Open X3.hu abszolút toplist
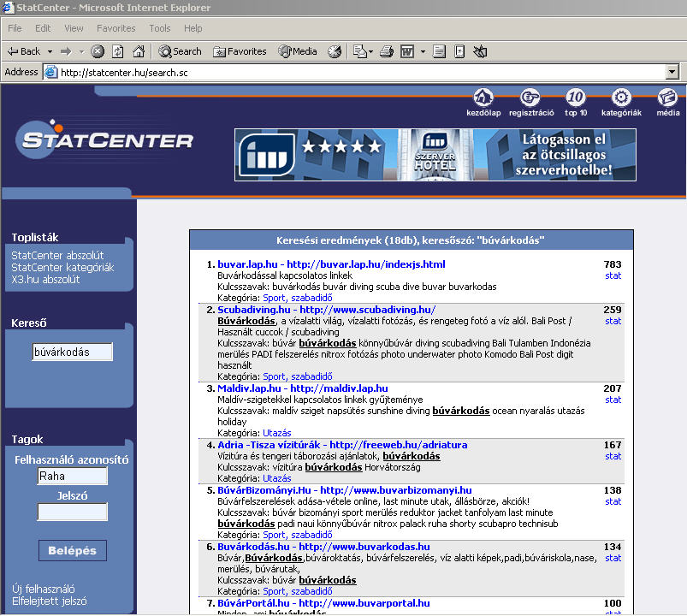687x616 pixels. click(x=45, y=279)
